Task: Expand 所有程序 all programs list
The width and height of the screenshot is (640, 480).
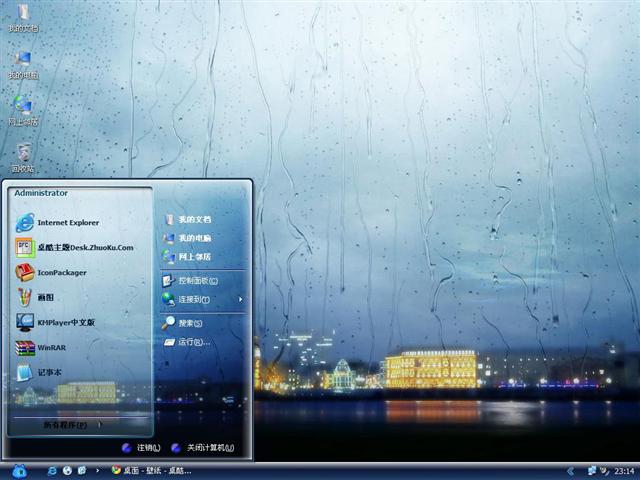Action: coord(73,425)
